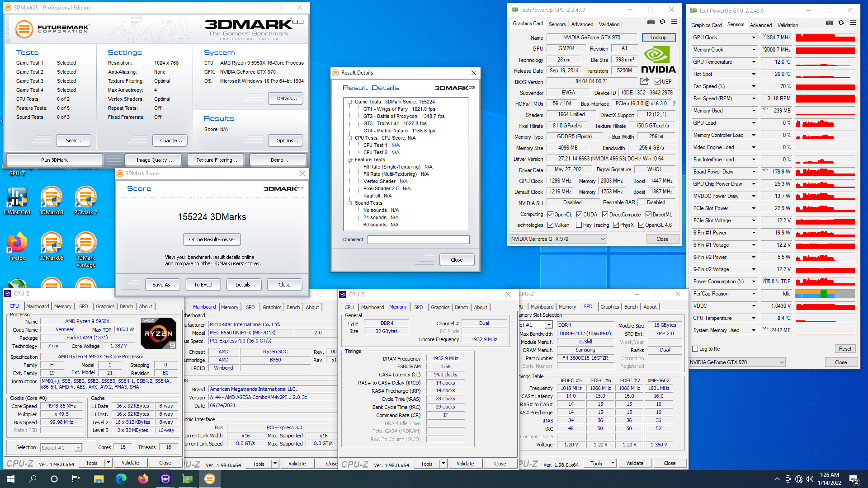Click screenshot camera icon in GPU-Z Graphics Card window

(651, 22)
